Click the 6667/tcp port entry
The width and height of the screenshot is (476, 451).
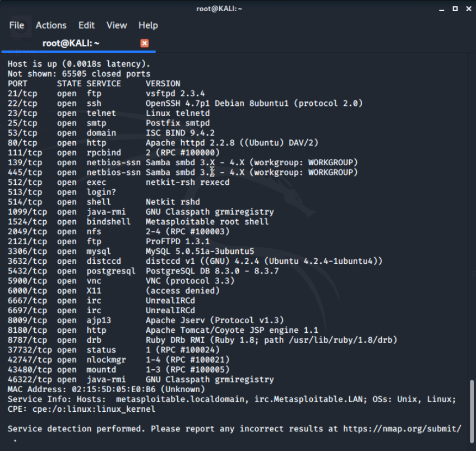[x=27, y=300]
